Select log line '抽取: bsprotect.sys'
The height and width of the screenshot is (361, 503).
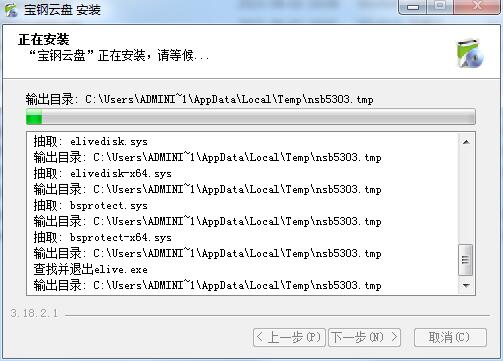90,206
